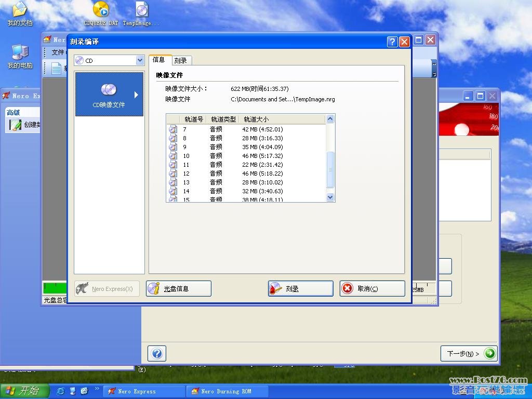Click 创建 item in Nero Express 高级 panel
Image resolution: width=532 pixels, height=399 pixels.
(24, 125)
